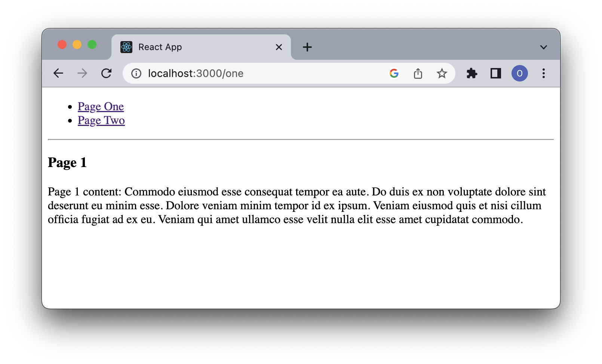Navigate to the Page Two link

[101, 120]
